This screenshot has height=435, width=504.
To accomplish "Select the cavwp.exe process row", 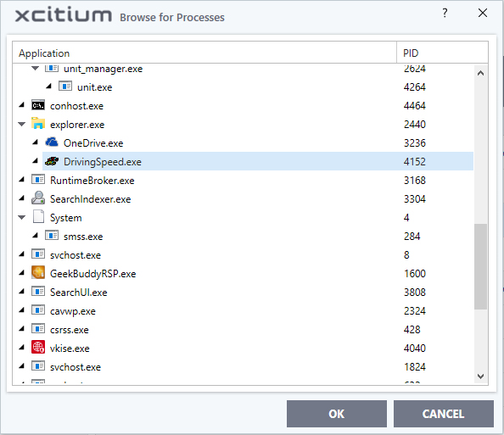I will [x=243, y=310].
